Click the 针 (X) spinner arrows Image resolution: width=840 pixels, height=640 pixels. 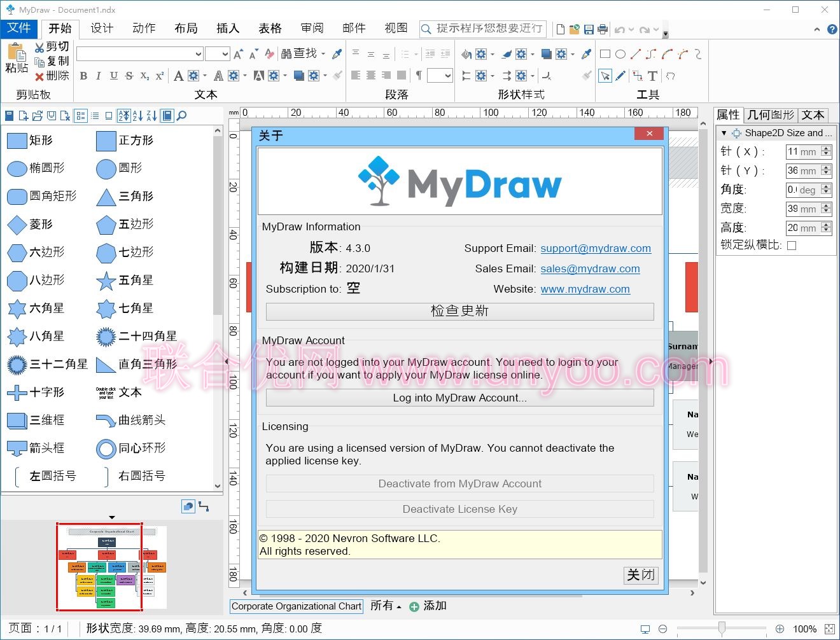(x=826, y=151)
